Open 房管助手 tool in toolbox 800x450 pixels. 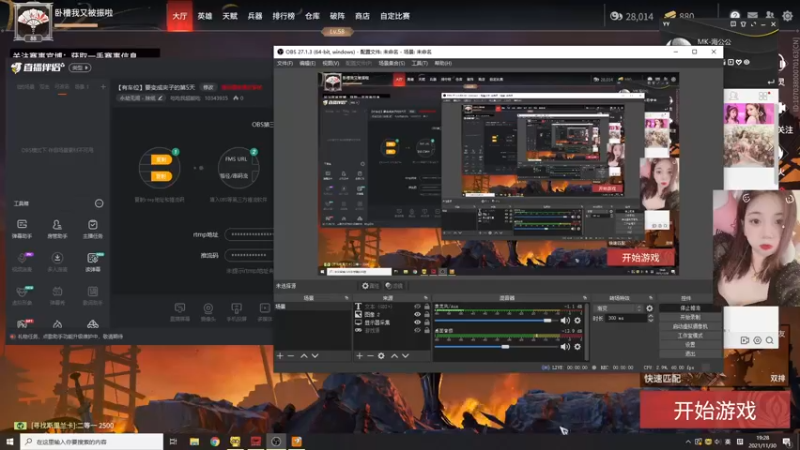point(57,228)
